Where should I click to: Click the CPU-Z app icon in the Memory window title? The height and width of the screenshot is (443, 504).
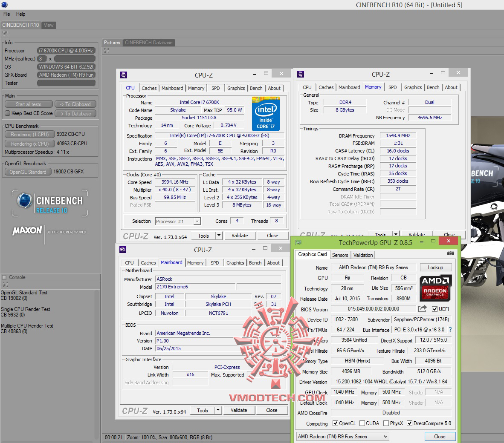pos(301,74)
